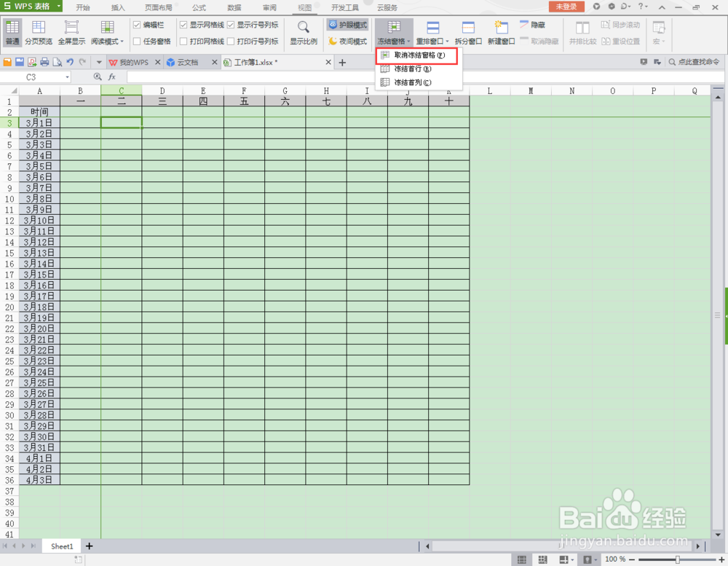Click the zoom out minus in status bar

tap(632, 559)
